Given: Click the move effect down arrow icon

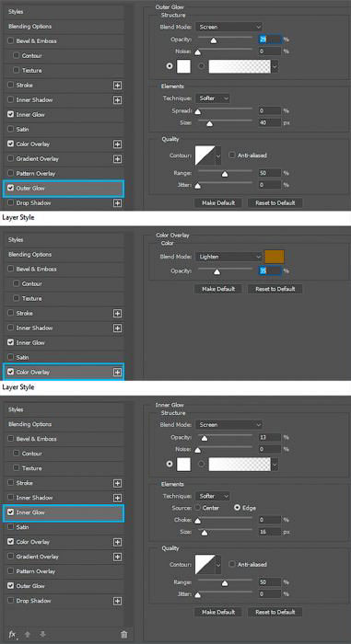Looking at the screenshot, I should tap(42, 635).
